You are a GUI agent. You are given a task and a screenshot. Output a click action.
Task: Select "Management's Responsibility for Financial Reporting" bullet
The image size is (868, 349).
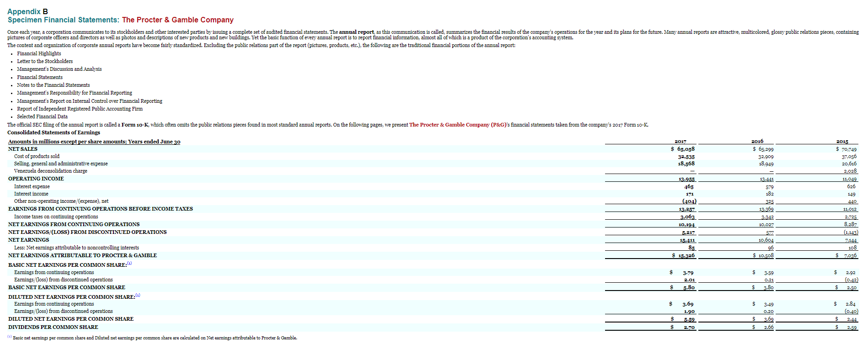tap(75, 93)
